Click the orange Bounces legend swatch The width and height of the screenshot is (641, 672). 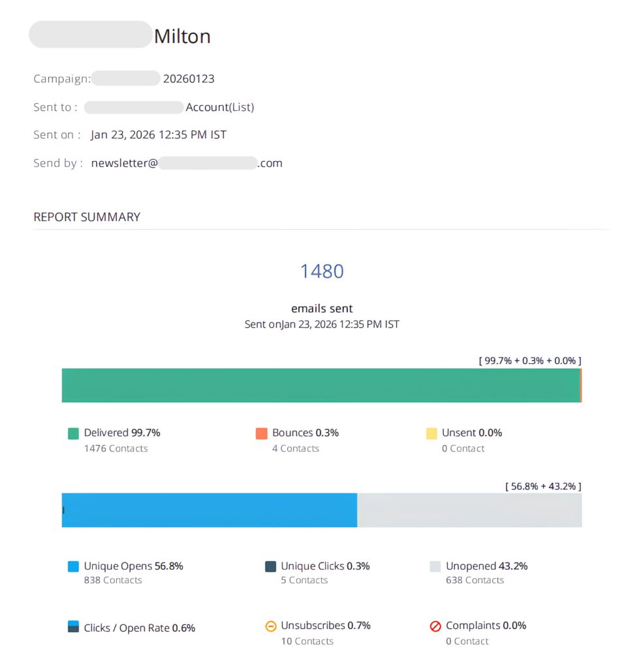click(x=262, y=433)
